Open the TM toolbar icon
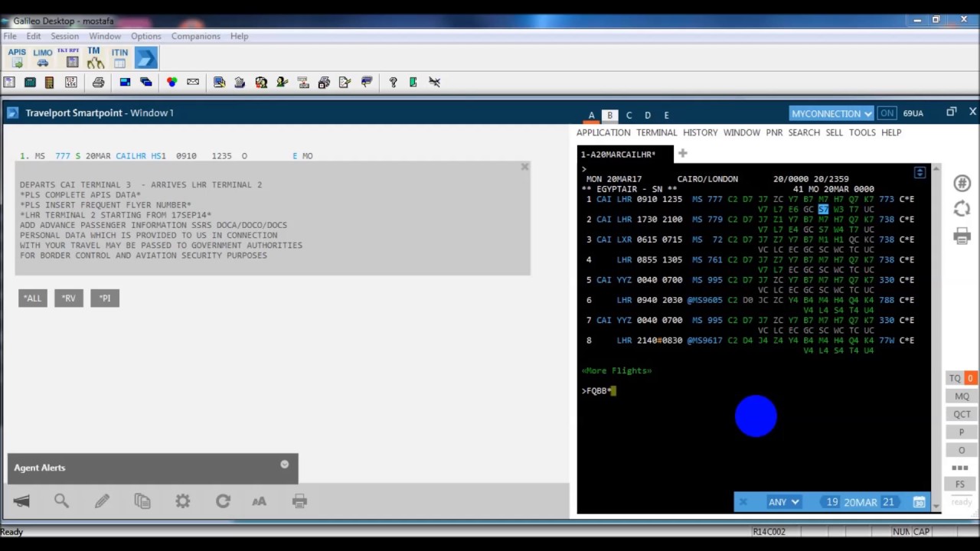 [94, 57]
